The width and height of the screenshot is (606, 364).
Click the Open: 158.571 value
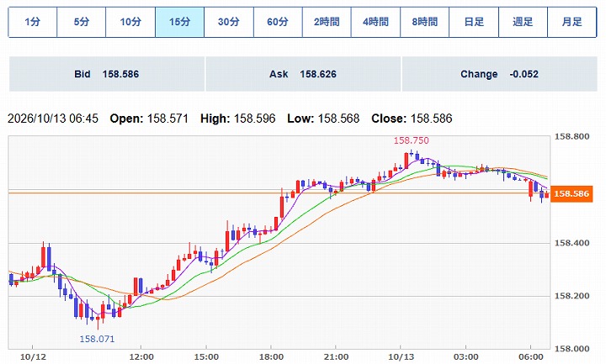(x=149, y=119)
